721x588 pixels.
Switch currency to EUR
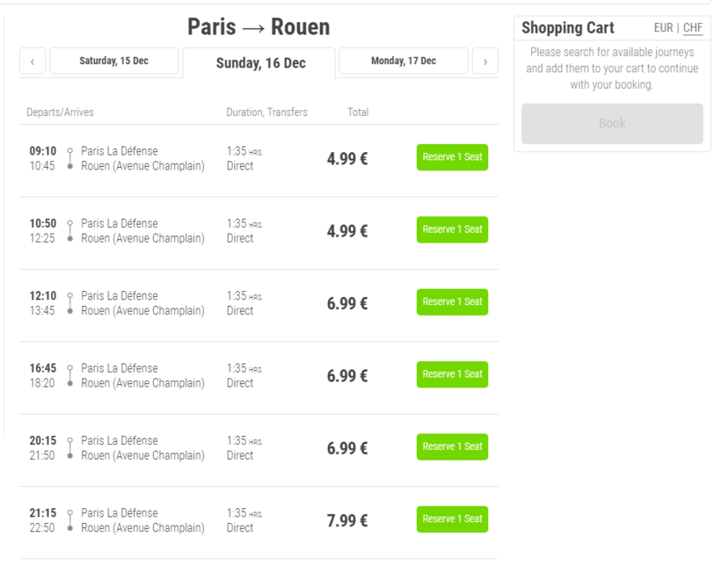pos(663,28)
